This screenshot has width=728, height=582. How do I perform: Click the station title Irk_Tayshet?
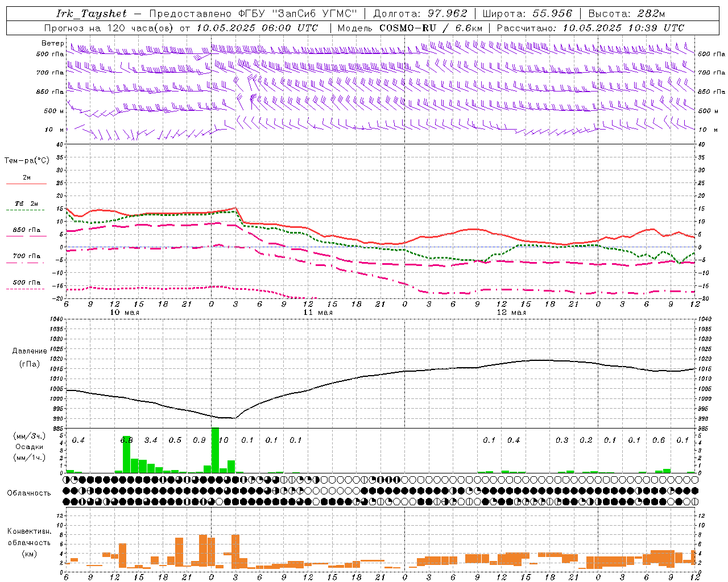point(92,14)
